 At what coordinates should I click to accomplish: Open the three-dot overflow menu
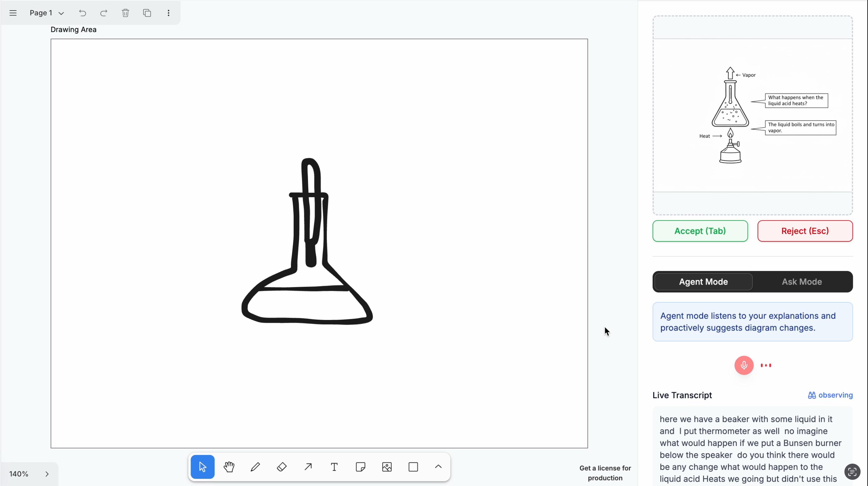169,13
